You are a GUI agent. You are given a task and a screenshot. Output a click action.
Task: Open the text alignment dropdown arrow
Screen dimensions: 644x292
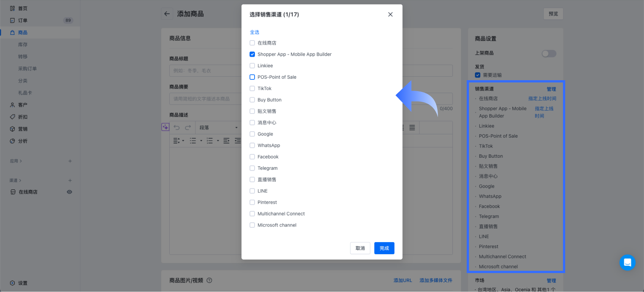(183, 141)
